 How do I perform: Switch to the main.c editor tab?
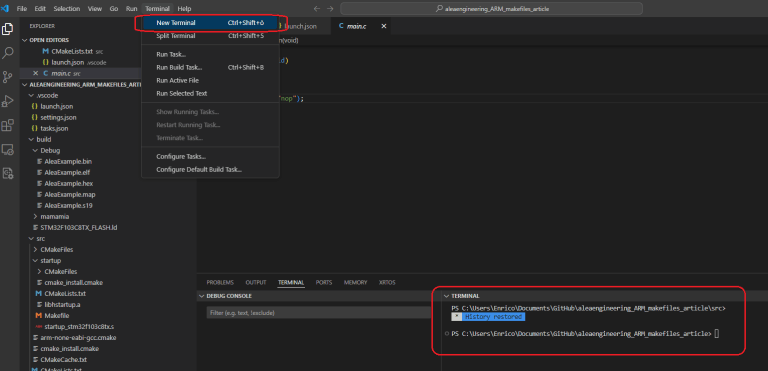coord(362,26)
